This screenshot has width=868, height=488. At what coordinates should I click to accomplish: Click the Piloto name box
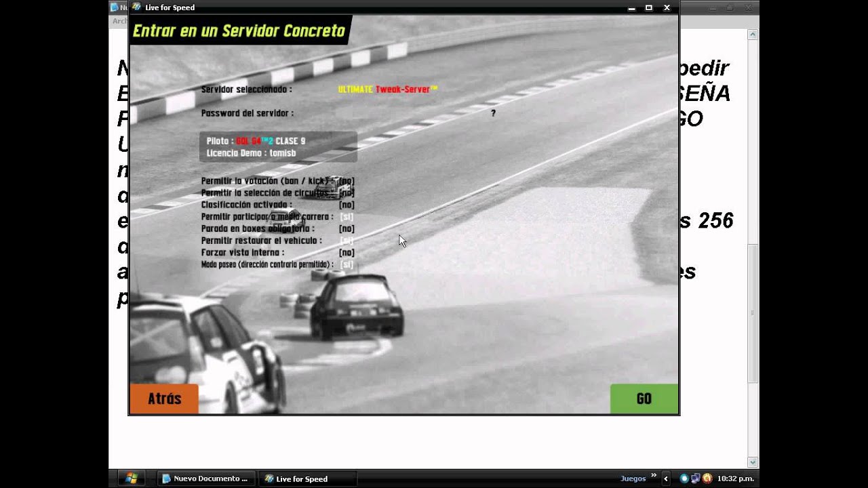coord(278,146)
